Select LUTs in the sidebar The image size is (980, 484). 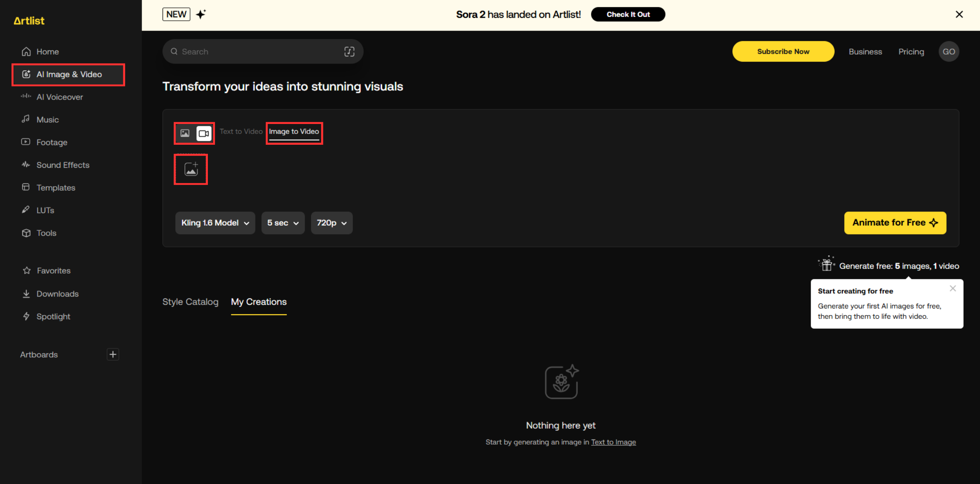45,210
